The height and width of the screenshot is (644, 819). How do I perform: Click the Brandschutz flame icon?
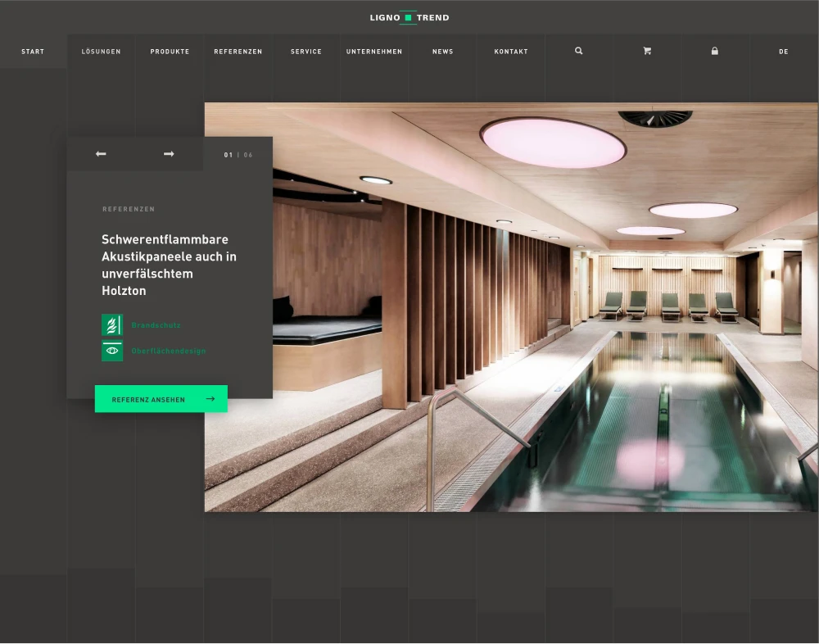tap(112, 324)
